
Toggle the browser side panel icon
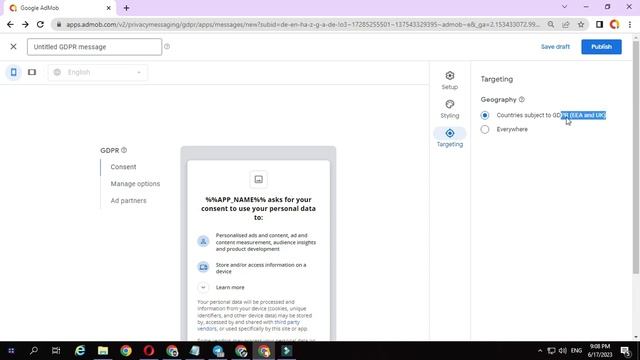[599, 24]
